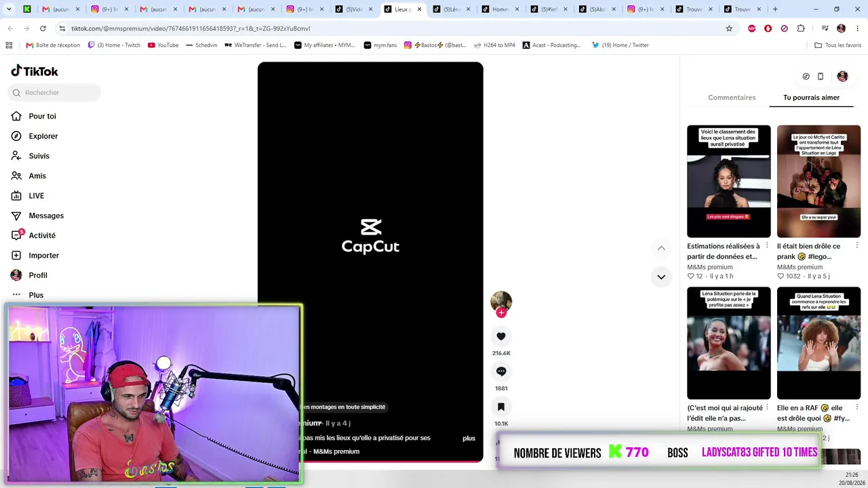Click the coin icon in TikTok header

806,77
